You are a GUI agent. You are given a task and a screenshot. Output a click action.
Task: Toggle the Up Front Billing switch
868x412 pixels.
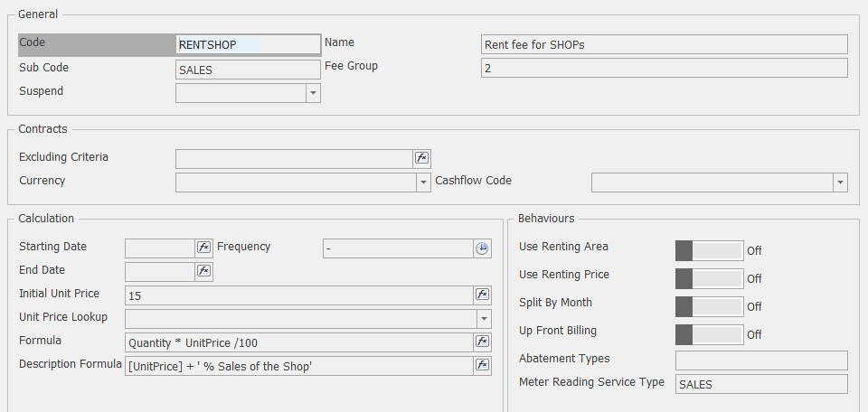pos(709,334)
